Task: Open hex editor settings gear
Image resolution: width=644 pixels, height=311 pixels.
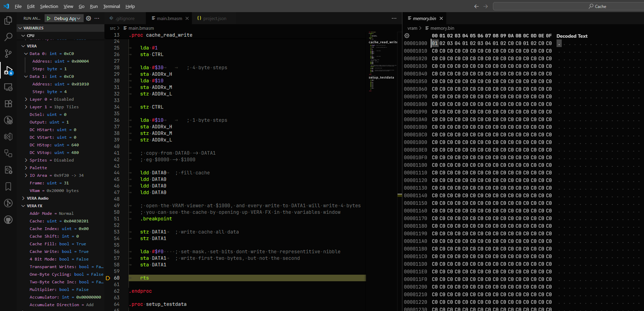Action: click(407, 36)
